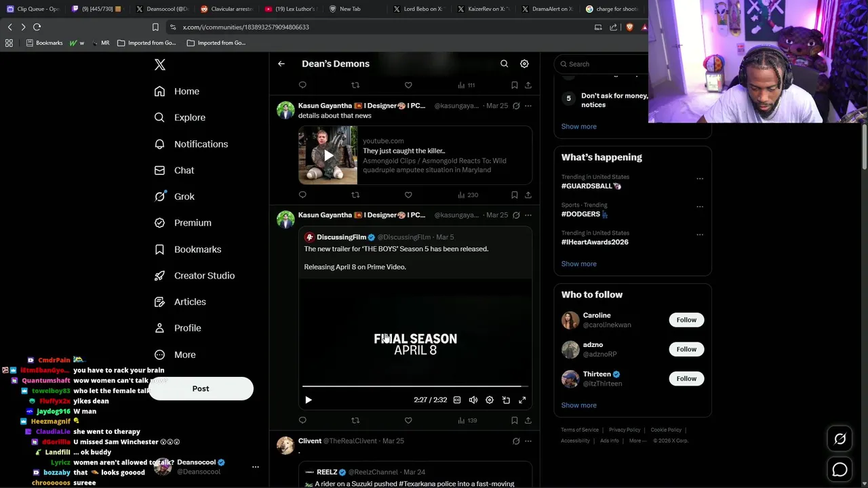The image size is (868, 488).
Task: Open Articles in X sidebar
Action: (x=180, y=302)
